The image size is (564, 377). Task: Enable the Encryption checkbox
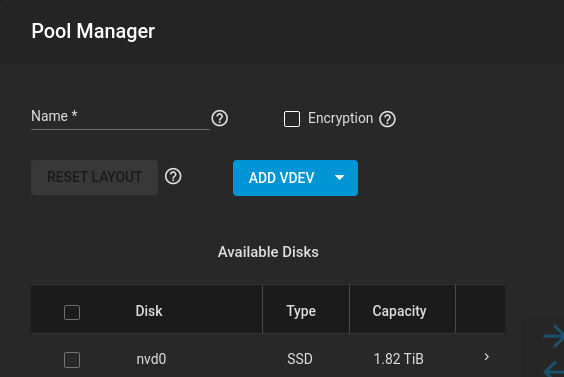(x=292, y=119)
